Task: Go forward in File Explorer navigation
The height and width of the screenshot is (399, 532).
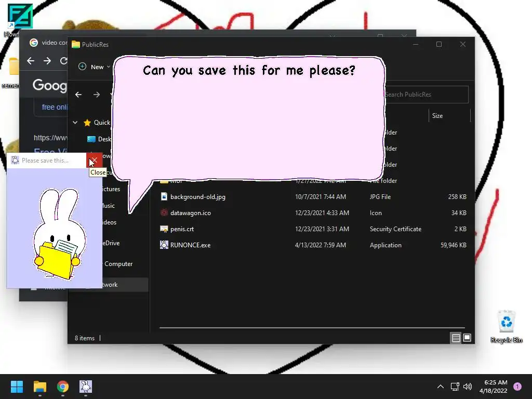Action: coord(96,95)
